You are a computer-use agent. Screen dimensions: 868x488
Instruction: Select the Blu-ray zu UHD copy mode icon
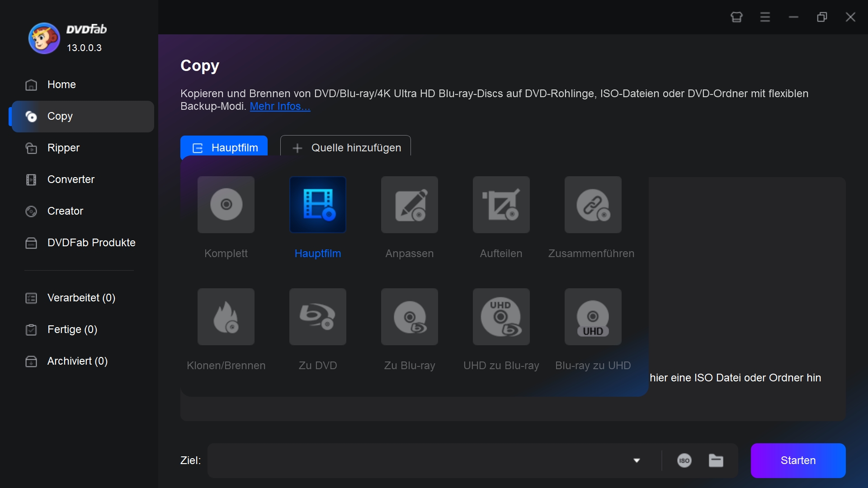[592, 316]
